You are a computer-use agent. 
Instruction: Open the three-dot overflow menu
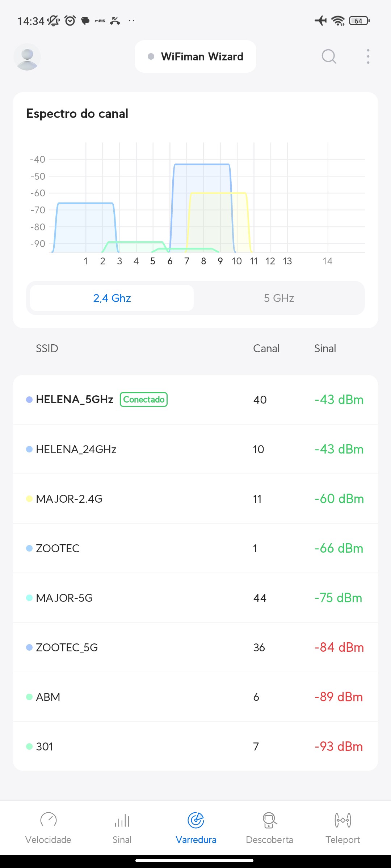click(x=368, y=56)
